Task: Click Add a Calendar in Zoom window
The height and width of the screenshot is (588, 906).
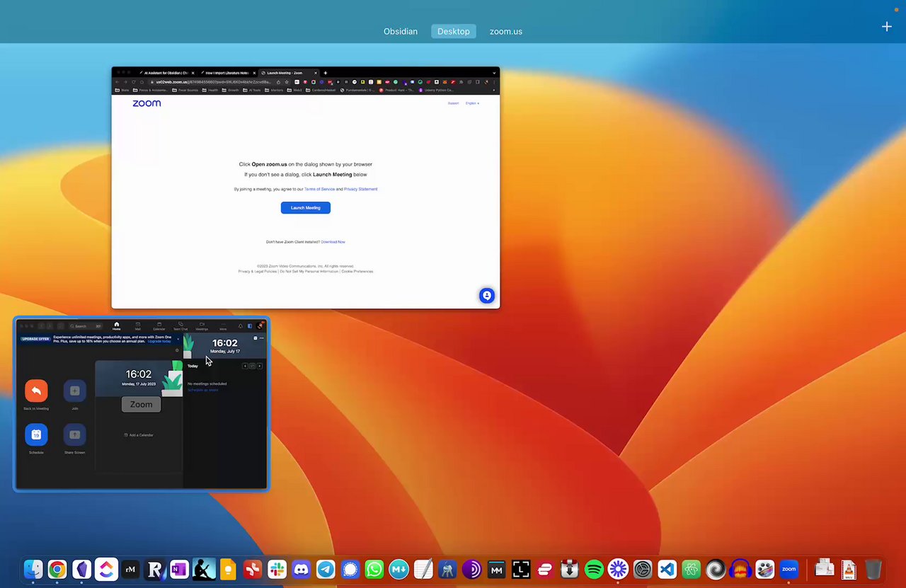Action: point(139,435)
